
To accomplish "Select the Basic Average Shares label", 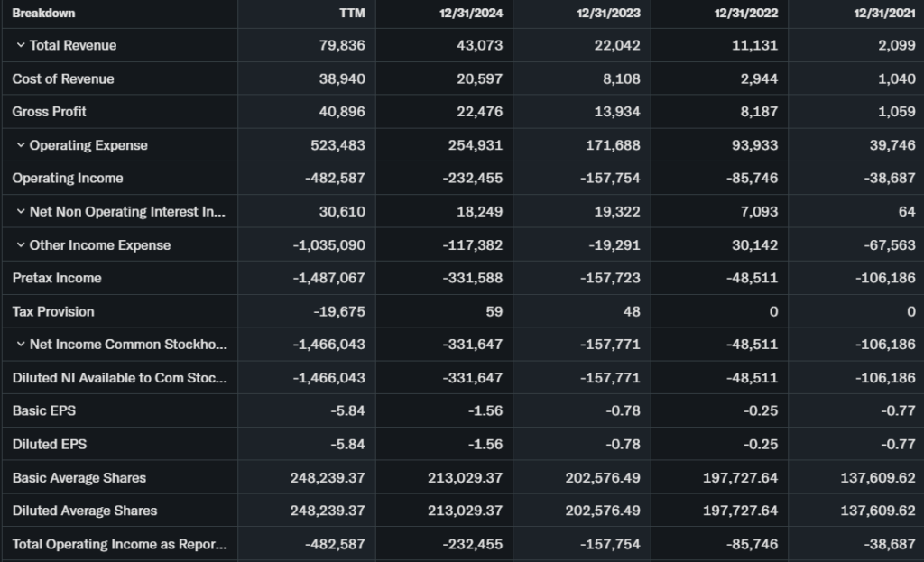I will pyautogui.click(x=79, y=477).
